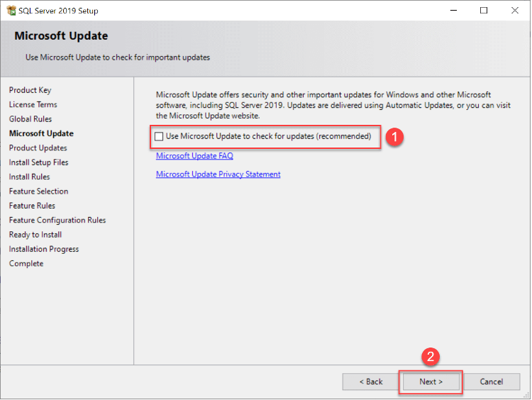
Task: Select the Install Rules step
Action: pos(30,177)
